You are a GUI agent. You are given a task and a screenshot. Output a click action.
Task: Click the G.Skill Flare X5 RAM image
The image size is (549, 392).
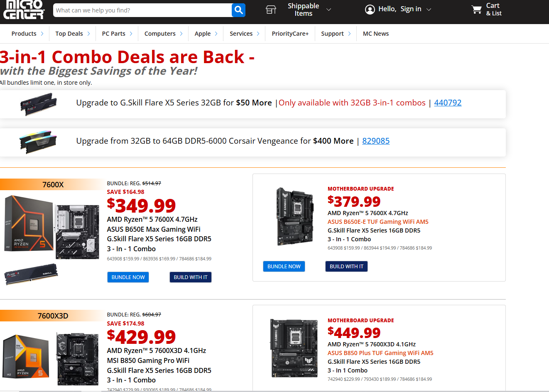click(39, 104)
